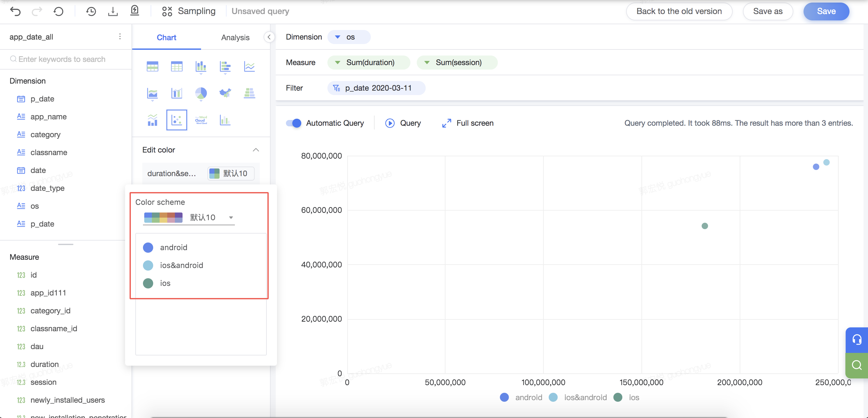Screen dimensions: 868x418
Task: Select the scatter plot chart type
Action: pyautogui.click(x=176, y=120)
